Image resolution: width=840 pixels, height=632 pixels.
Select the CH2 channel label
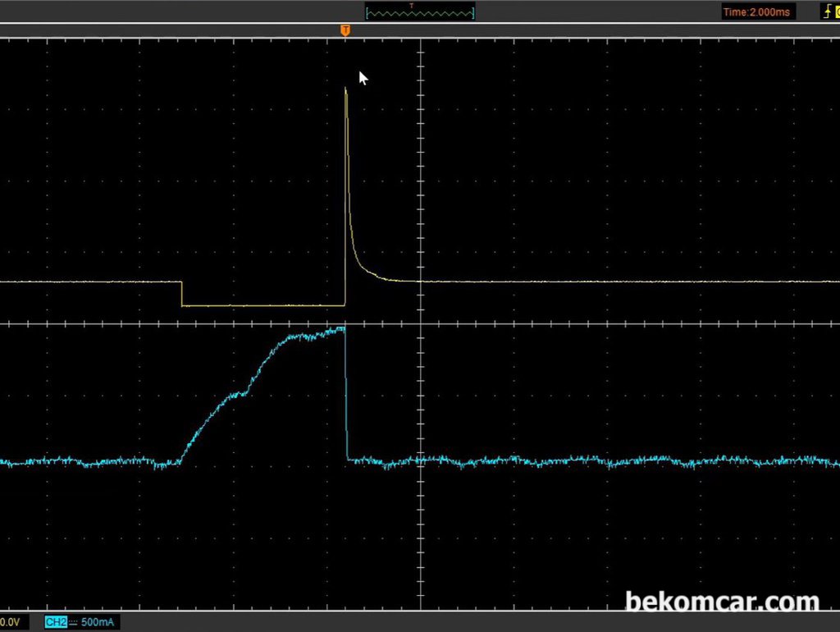coord(56,622)
